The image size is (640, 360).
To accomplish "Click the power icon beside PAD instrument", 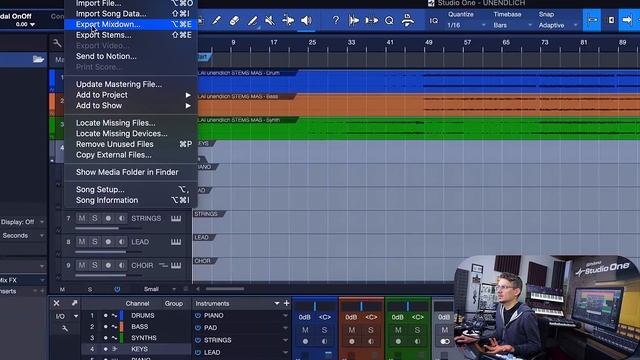I will [x=198, y=328].
